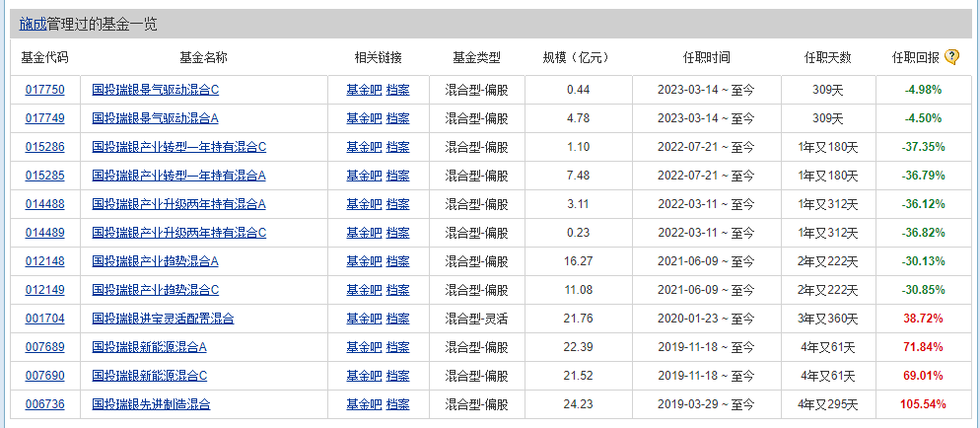980x428 pixels.
Task: Open fund code 017749
Action: coord(45,118)
